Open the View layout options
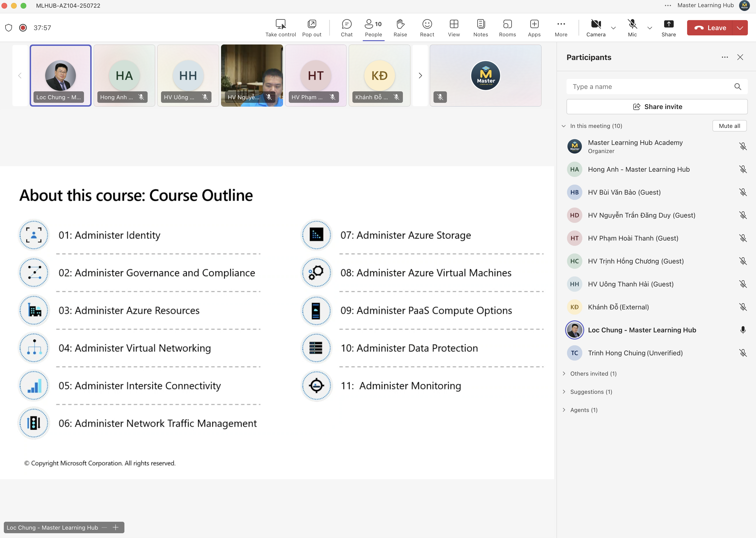Image resolution: width=756 pixels, height=538 pixels. 454,28
